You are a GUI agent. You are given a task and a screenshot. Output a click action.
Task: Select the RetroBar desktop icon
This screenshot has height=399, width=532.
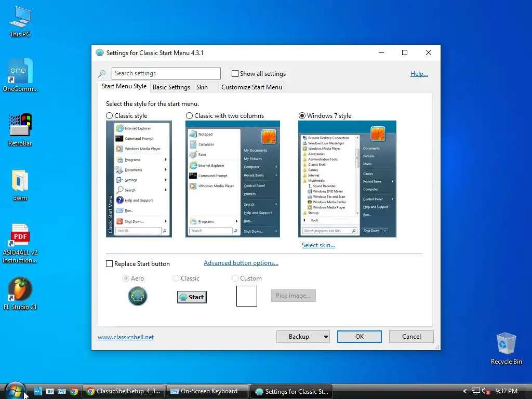click(20, 130)
